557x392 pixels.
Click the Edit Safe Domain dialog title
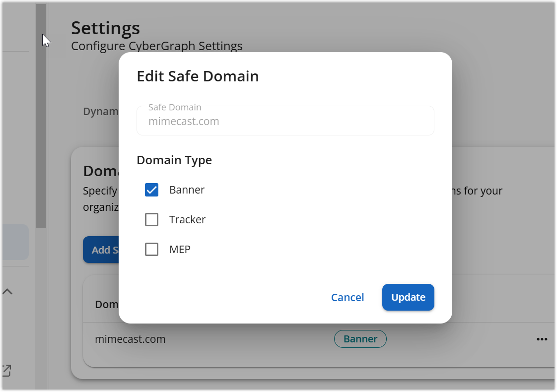tap(198, 76)
